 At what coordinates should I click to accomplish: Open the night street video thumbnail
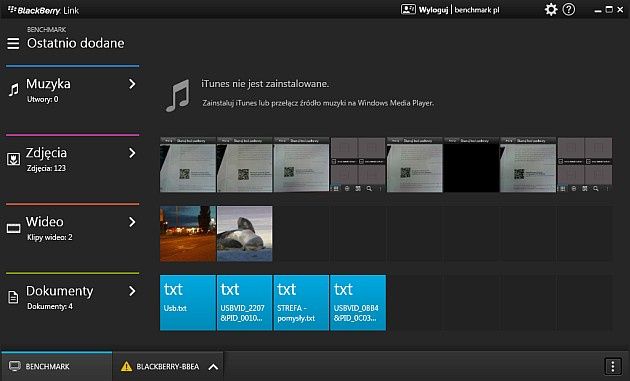tap(188, 234)
